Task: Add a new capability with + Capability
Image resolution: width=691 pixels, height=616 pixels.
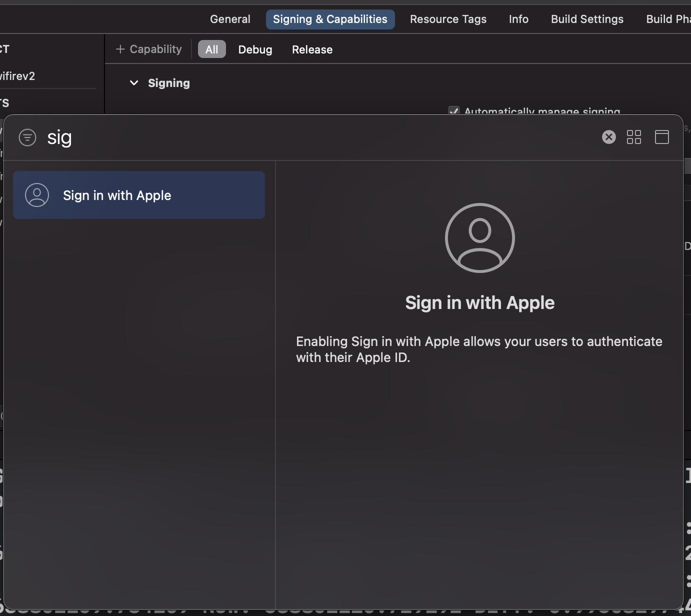Action: pyautogui.click(x=148, y=49)
